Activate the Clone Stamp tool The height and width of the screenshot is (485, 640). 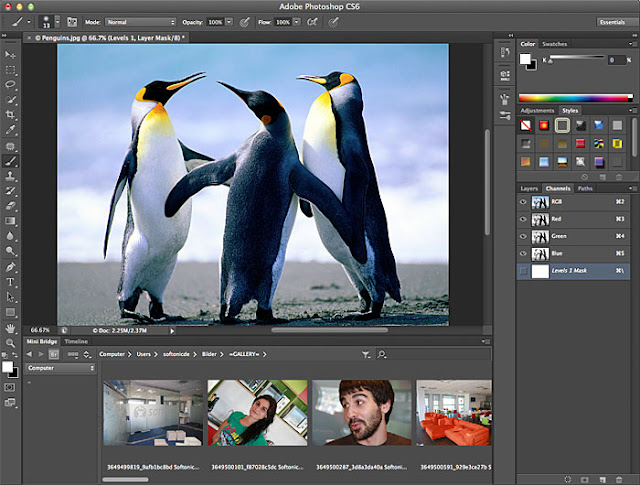pos(11,175)
